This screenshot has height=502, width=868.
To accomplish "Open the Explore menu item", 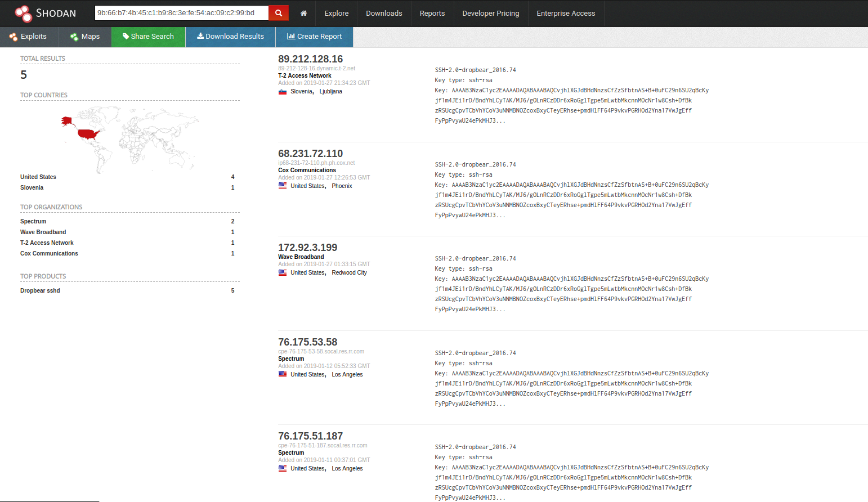I will pyautogui.click(x=336, y=13).
